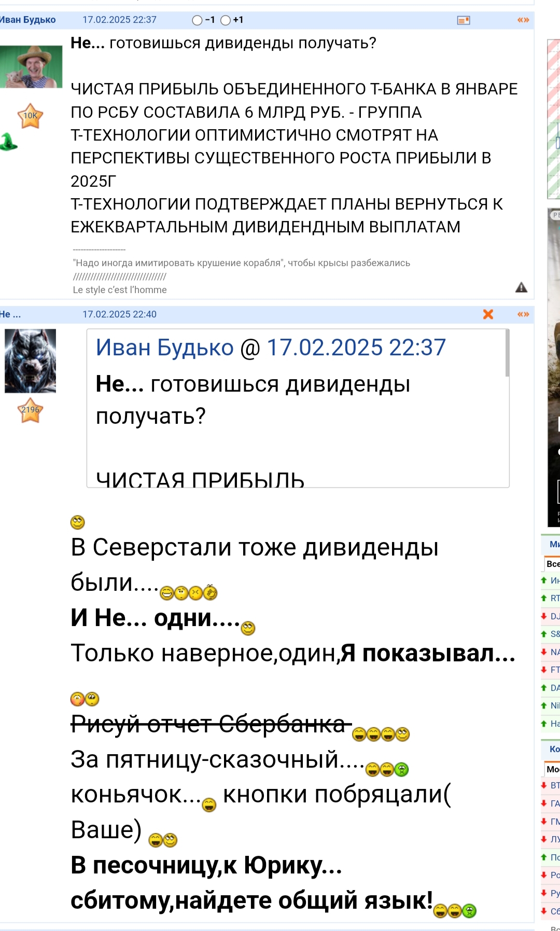Click the laughing emoji after коньячок...
560x931 pixels.
pos(209,804)
